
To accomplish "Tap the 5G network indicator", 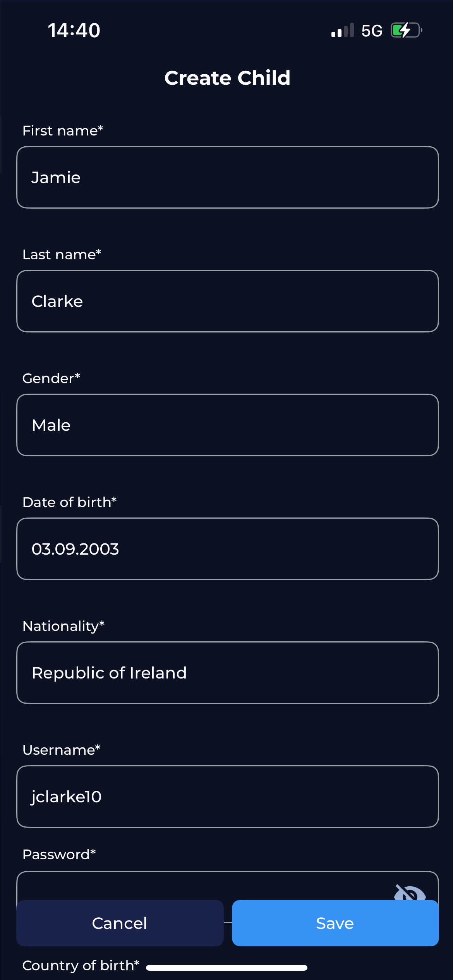I will click(x=372, y=31).
